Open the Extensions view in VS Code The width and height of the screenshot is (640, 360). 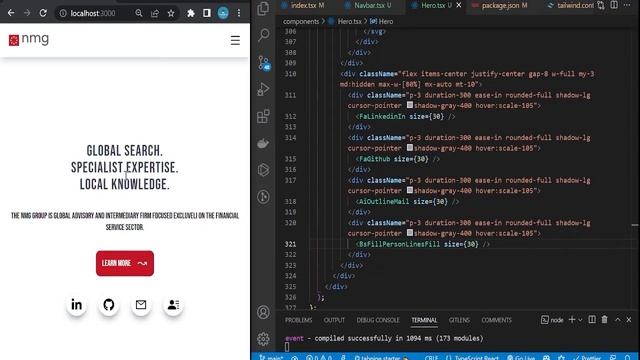point(263,116)
